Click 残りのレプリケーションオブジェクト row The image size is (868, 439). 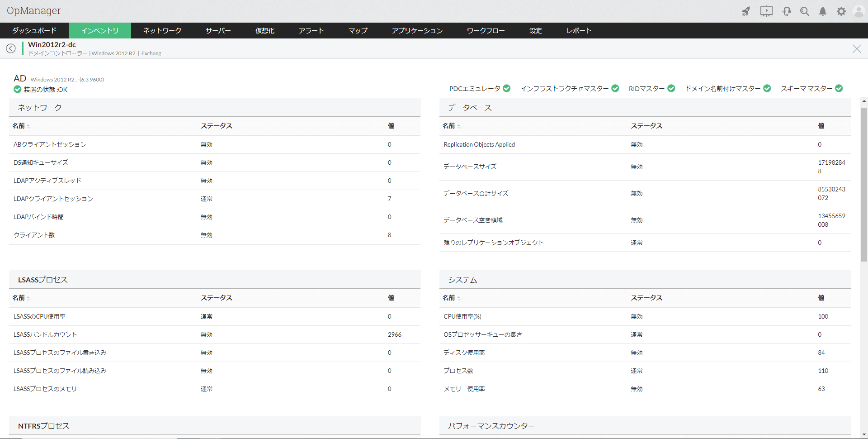[645, 243]
